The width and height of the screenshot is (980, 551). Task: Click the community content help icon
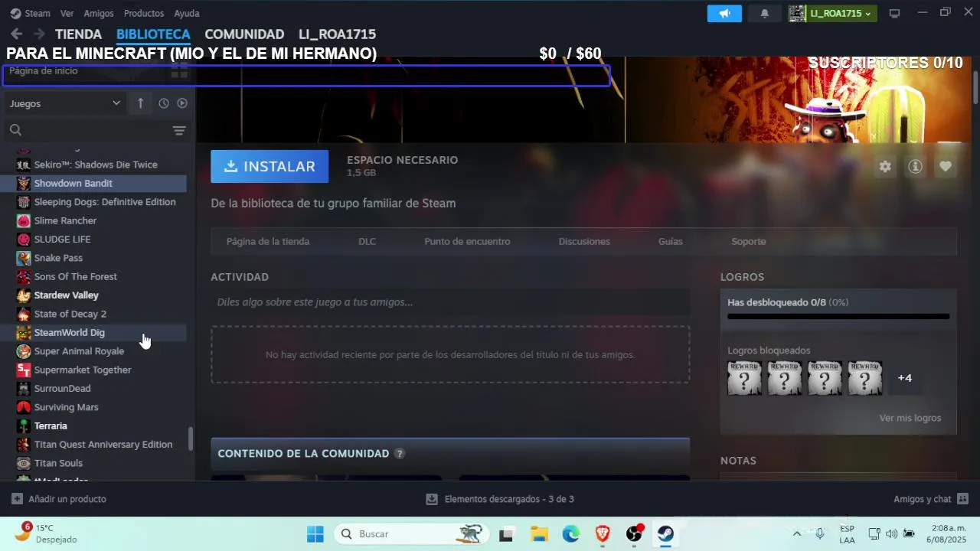coord(399,454)
